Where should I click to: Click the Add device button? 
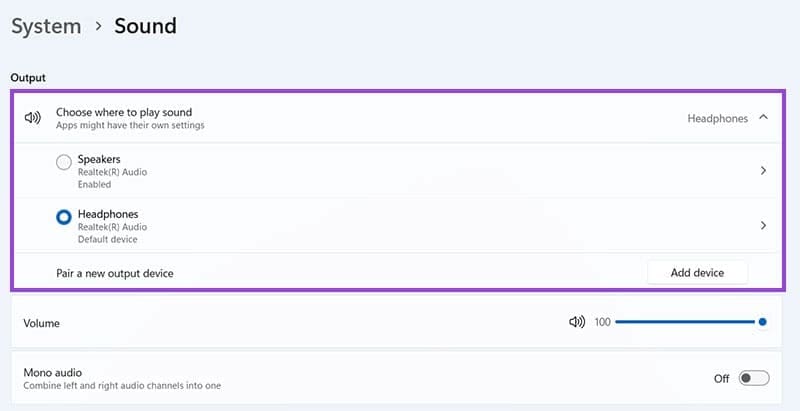pyautogui.click(x=697, y=272)
